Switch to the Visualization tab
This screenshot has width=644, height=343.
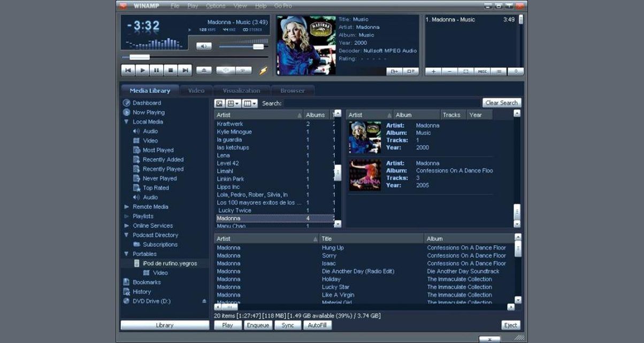tap(242, 91)
